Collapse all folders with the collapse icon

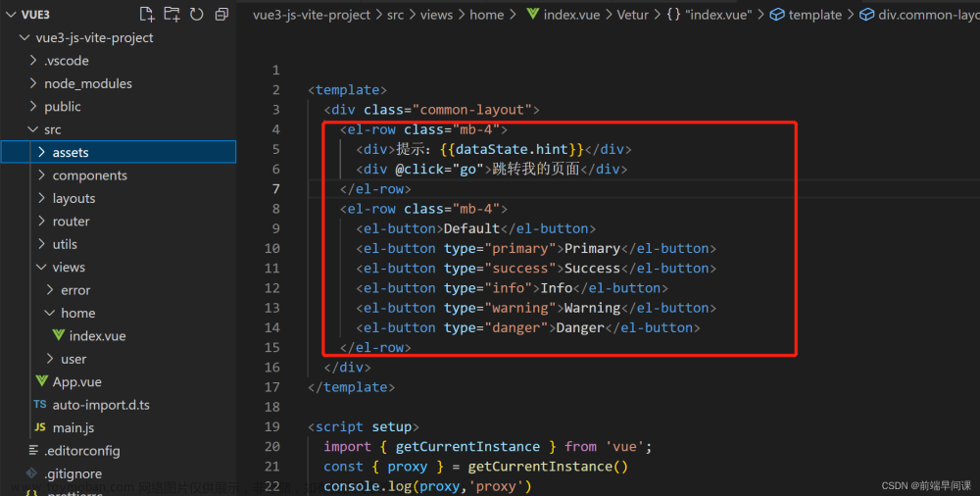tap(221, 14)
